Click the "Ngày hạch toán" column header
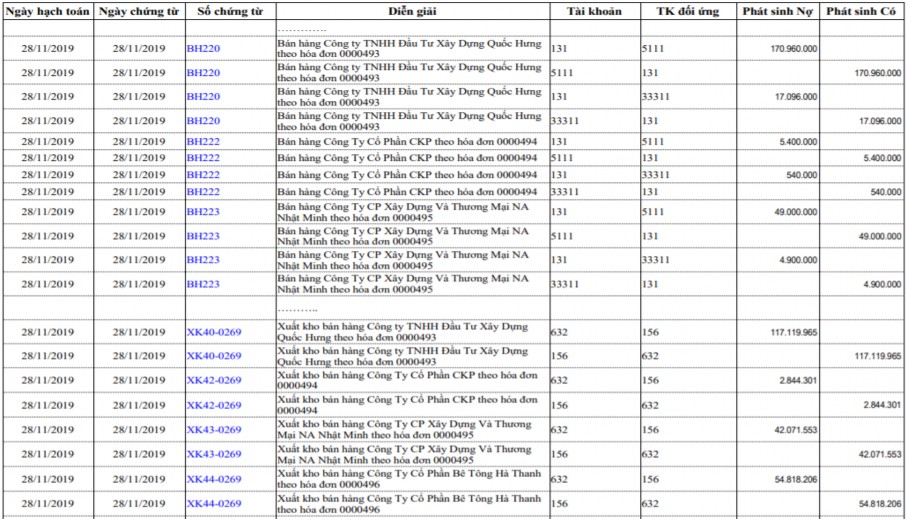 (47, 11)
